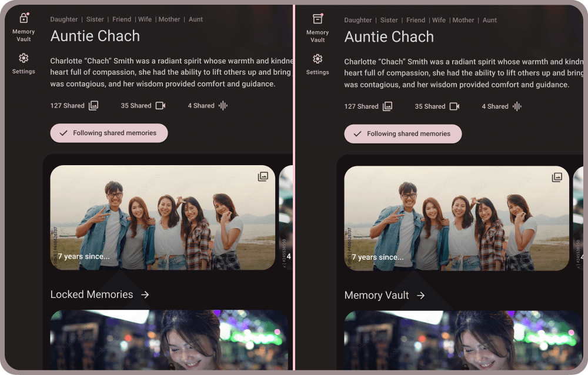This screenshot has height=375, width=588.
Task: Open Memory Vault using its arrow
Action: (x=421, y=296)
